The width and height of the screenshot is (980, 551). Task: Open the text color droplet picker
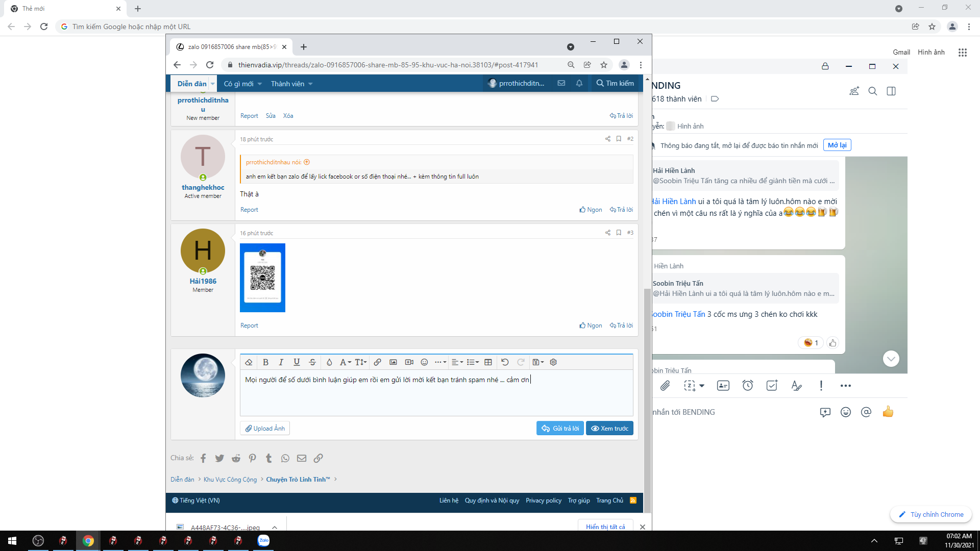[329, 362]
